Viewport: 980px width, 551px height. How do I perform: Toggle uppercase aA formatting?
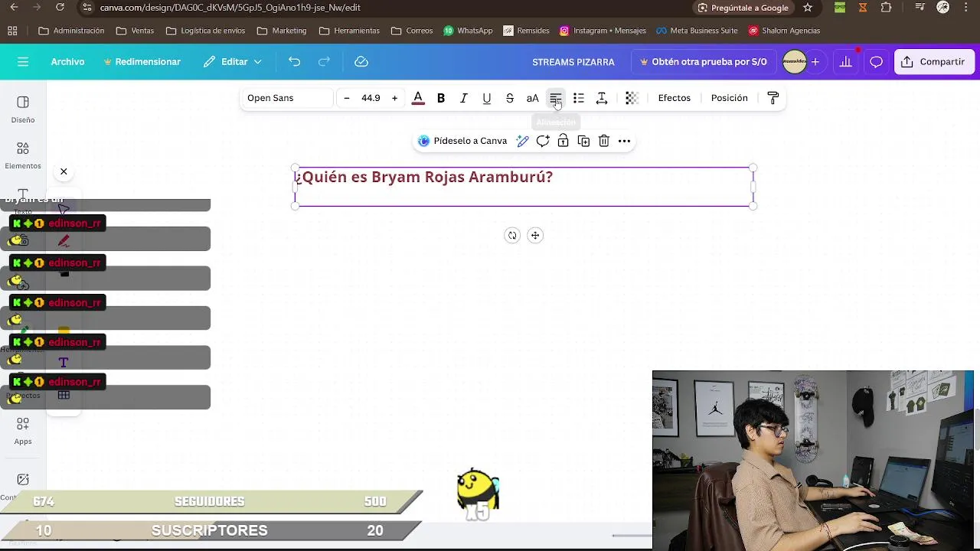(533, 98)
